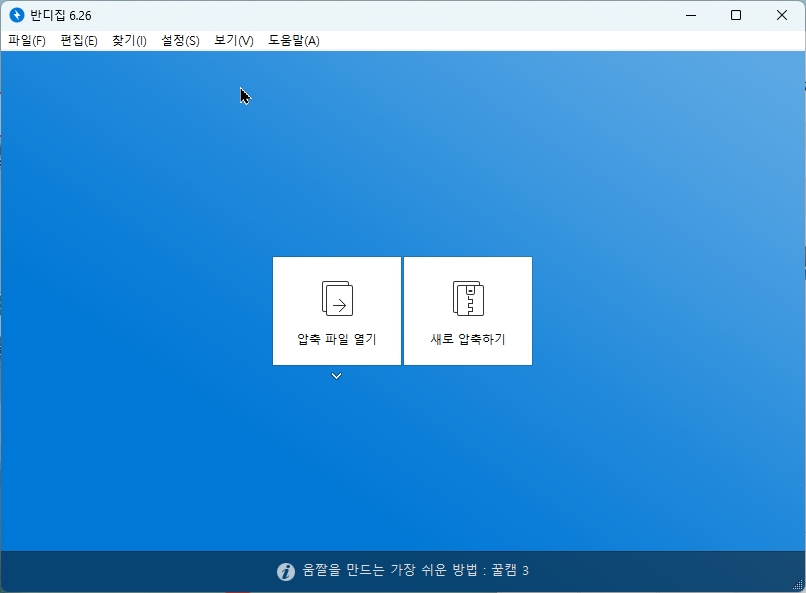Open the 보기(V) menu
Image resolution: width=806 pixels, height=593 pixels.
(233, 41)
